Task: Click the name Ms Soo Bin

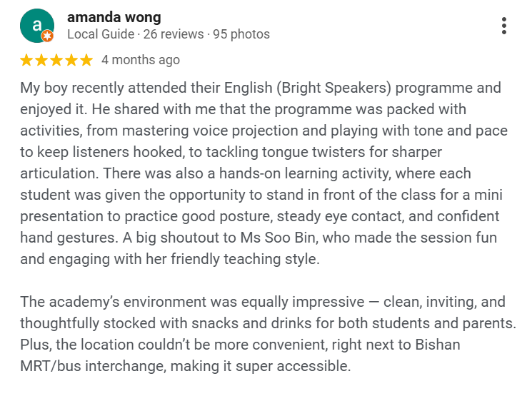Action: (278, 238)
